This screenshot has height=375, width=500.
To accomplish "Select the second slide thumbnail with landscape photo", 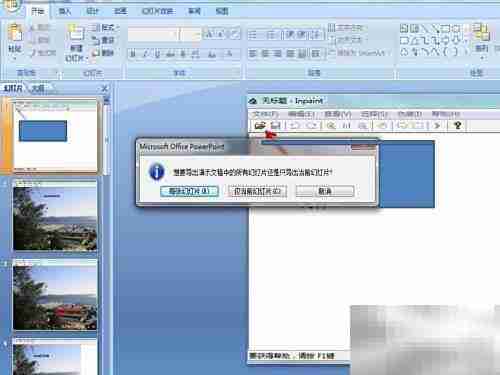I will pos(55,216).
